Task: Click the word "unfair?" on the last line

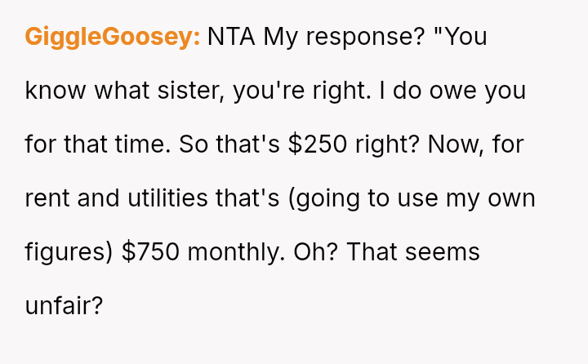Action: pyautogui.click(x=65, y=306)
